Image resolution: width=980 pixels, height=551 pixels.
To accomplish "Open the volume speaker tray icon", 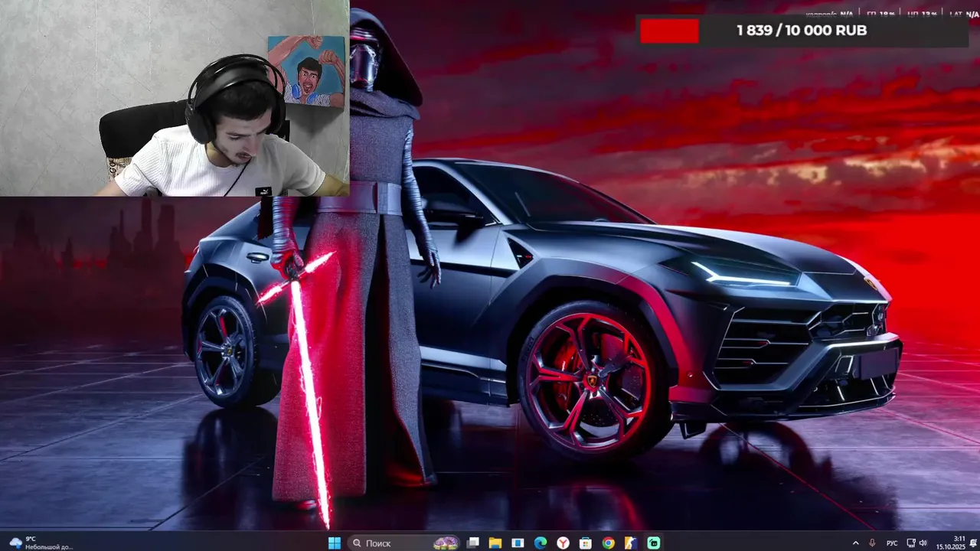I will coord(923,543).
